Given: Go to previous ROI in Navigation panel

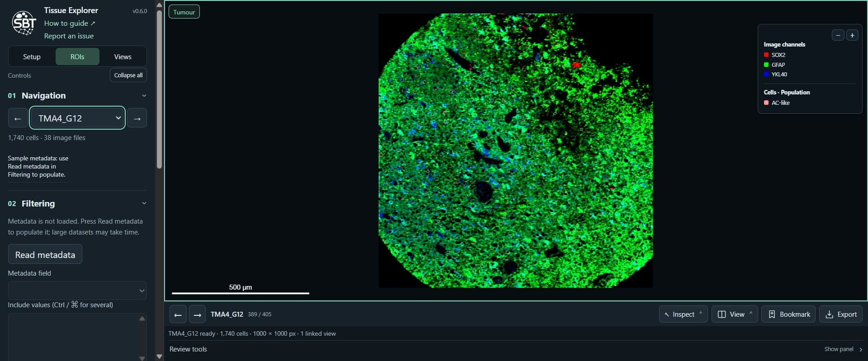Looking at the screenshot, I should (x=18, y=118).
